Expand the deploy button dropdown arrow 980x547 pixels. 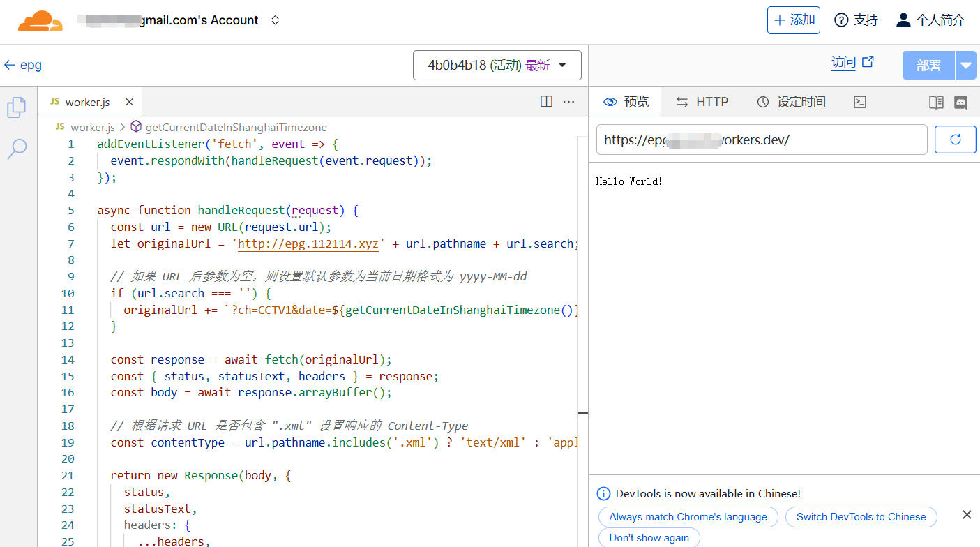click(966, 66)
